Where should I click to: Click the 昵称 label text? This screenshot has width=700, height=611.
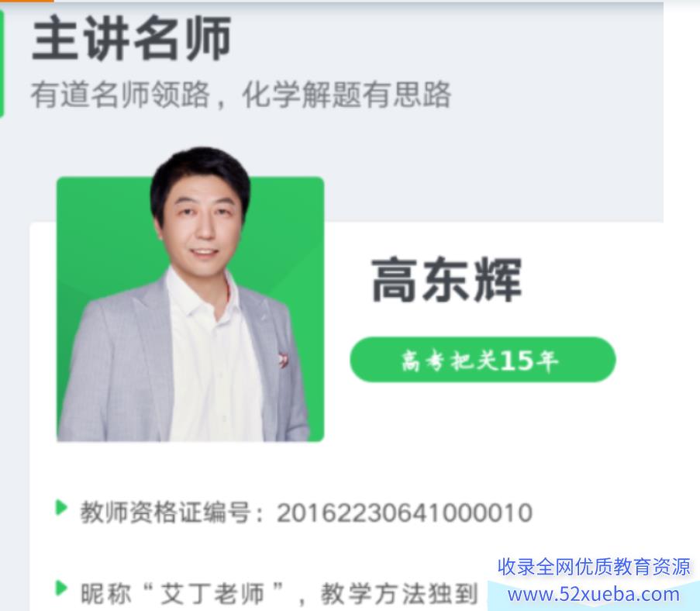pos(105,594)
